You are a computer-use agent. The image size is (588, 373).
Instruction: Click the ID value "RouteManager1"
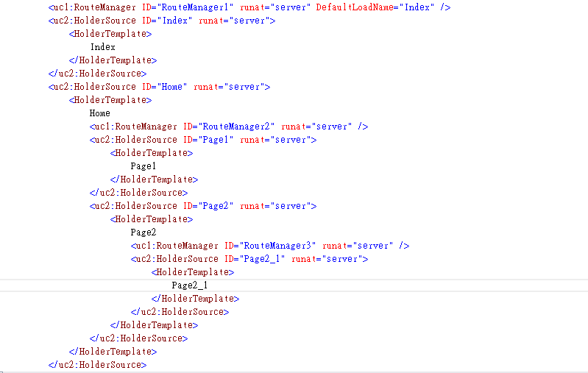[194, 7]
